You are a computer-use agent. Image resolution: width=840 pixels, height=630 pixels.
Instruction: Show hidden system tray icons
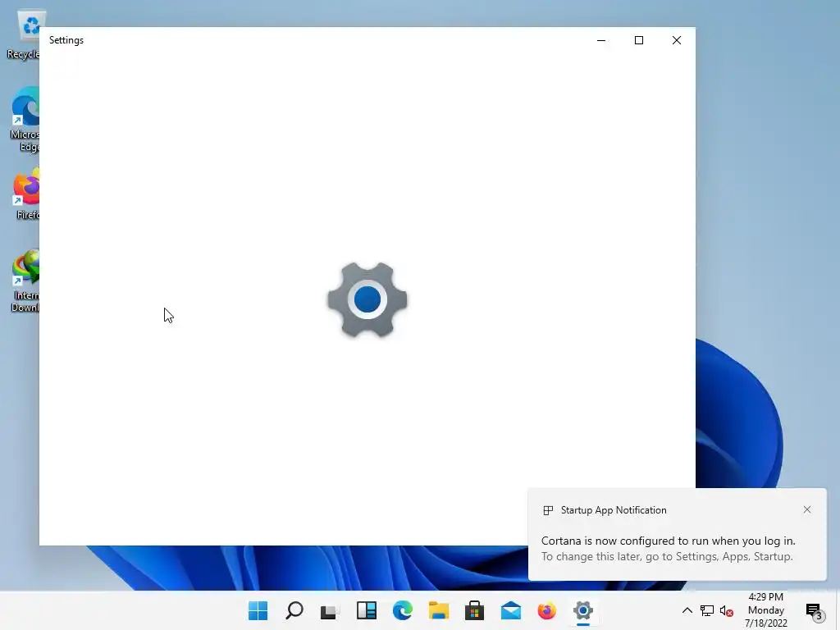pos(687,610)
